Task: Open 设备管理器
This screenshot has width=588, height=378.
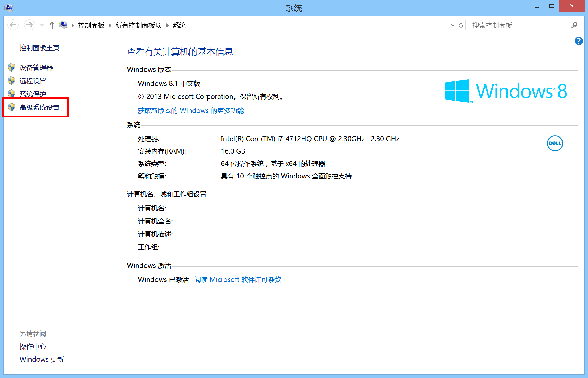Action: click(36, 68)
